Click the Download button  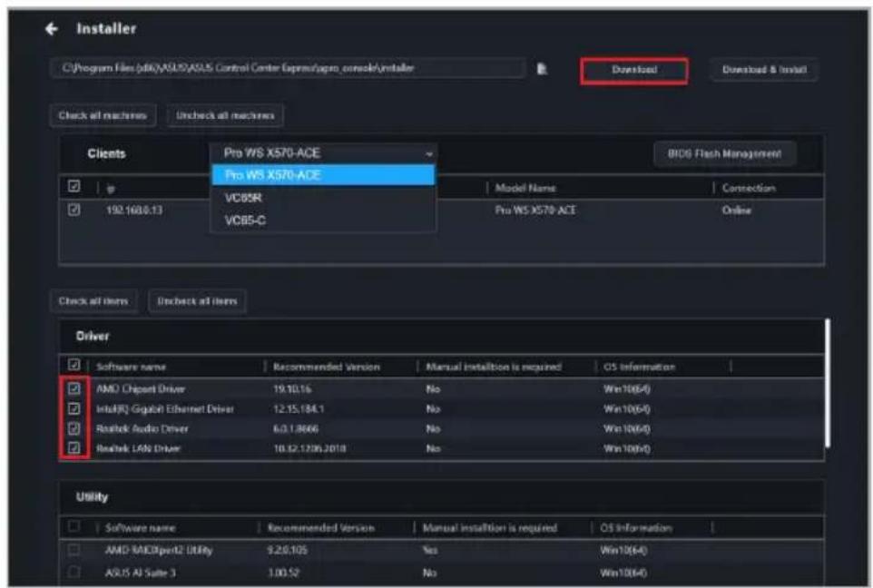point(634,70)
